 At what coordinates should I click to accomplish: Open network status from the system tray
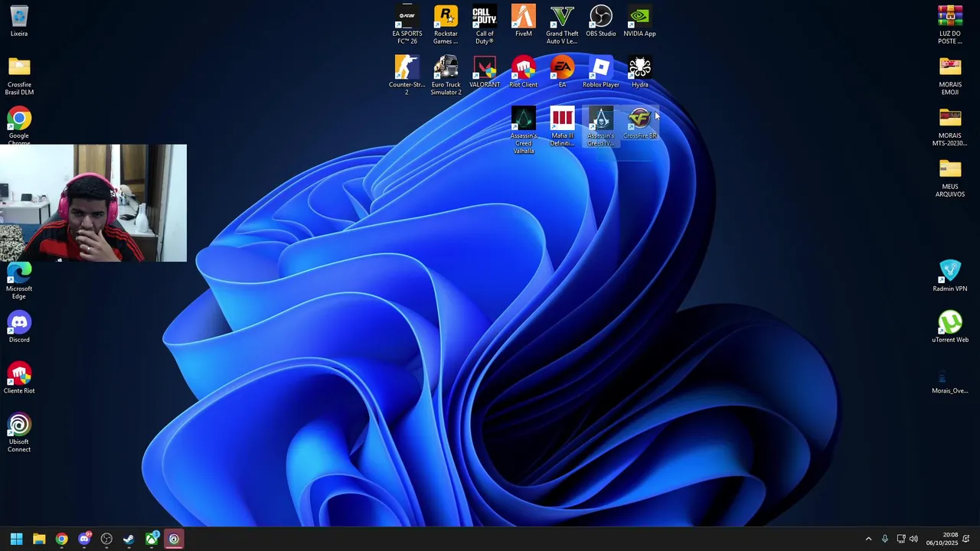[x=901, y=539]
